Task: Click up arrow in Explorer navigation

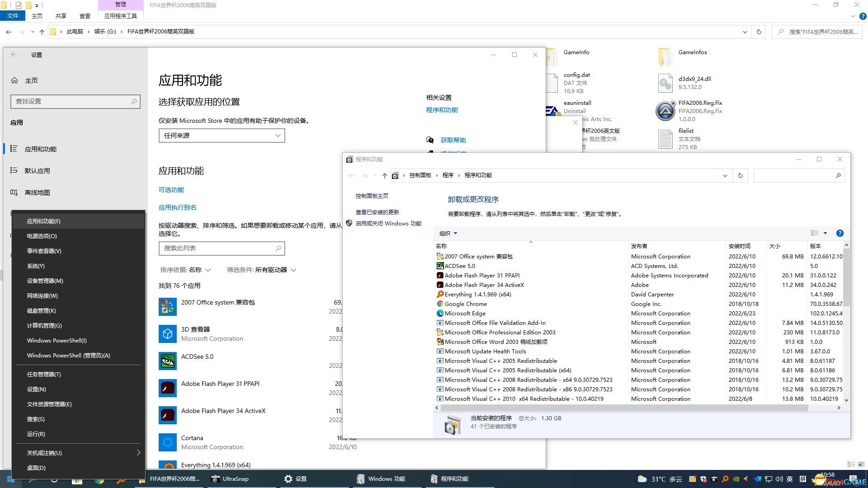Action: [42, 32]
